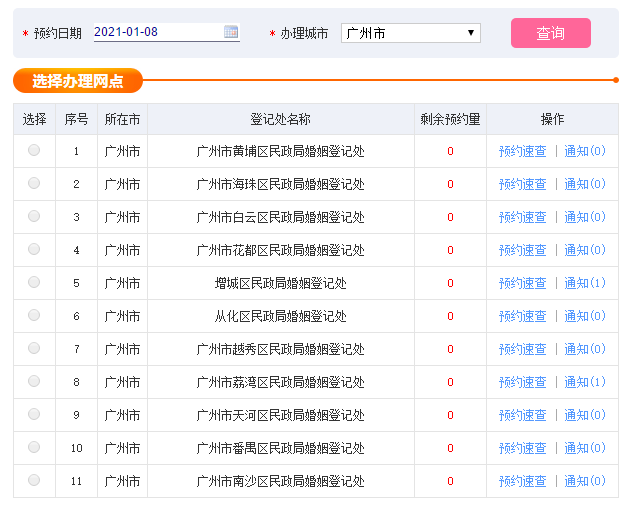
Task: Click 通知(0) link in 番禺区 row
Action: [585, 448]
